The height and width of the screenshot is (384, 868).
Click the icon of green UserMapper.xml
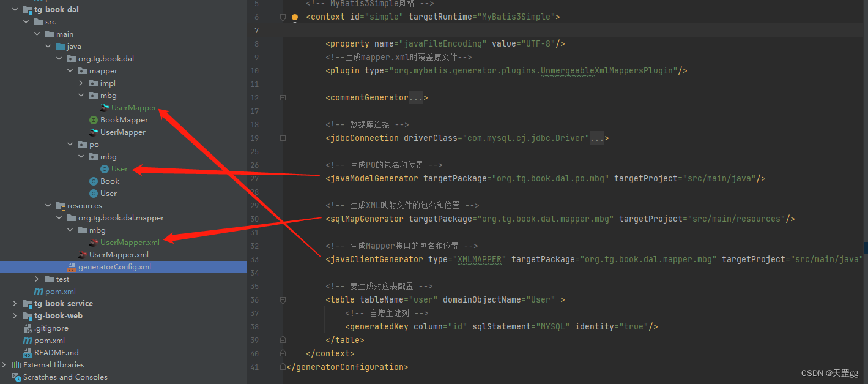[x=94, y=243]
